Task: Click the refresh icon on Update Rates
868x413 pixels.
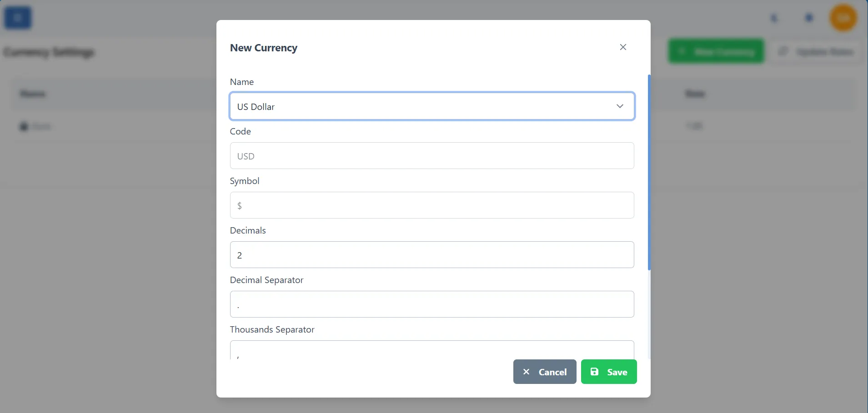Action: [783, 51]
